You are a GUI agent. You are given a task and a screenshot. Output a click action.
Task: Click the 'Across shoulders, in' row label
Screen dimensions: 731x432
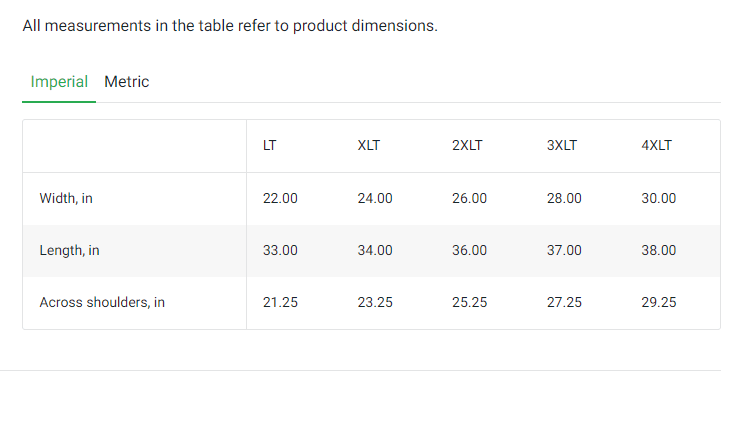[102, 302]
